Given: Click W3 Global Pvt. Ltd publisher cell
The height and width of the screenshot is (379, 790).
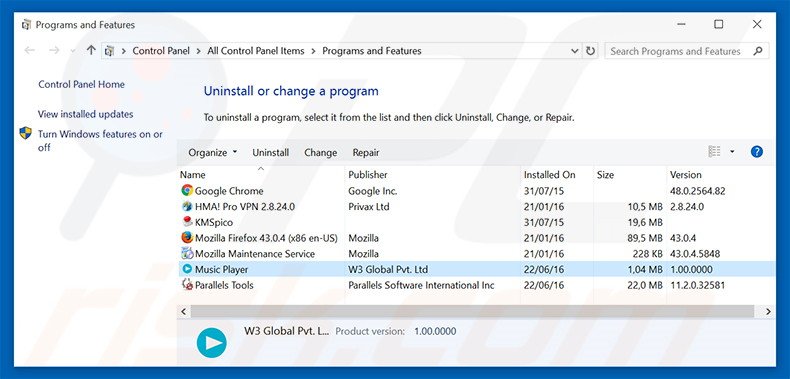Looking at the screenshot, I should (x=388, y=270).
